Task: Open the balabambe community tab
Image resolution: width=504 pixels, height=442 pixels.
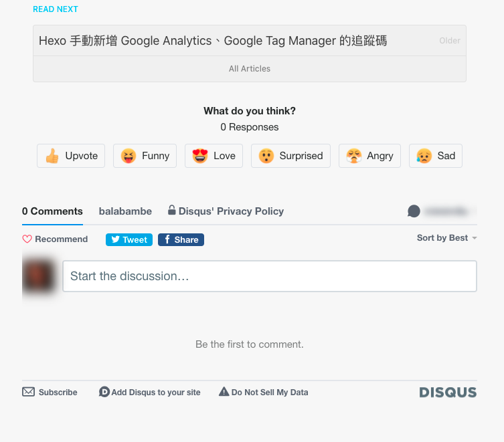Action: [125, 211]
